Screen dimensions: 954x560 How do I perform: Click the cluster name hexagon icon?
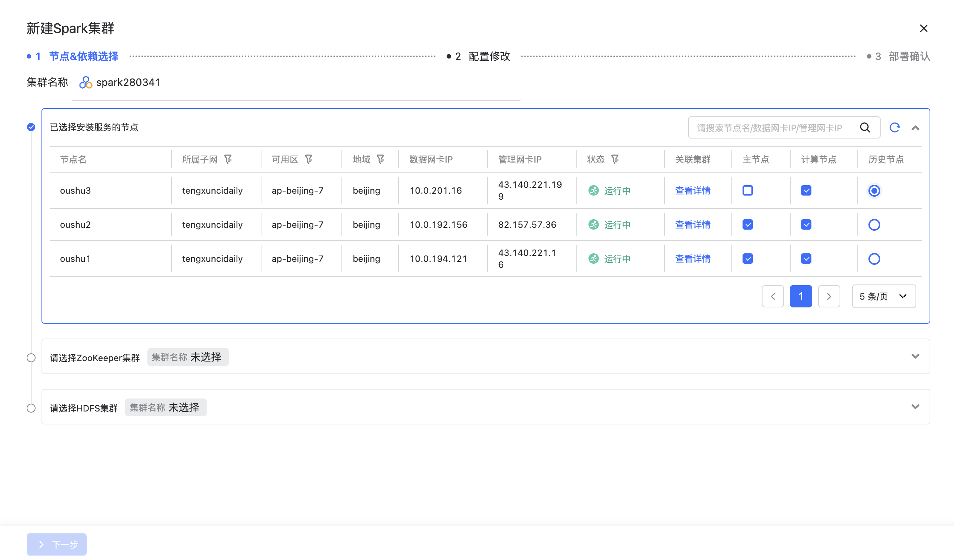tap(86, 83)
